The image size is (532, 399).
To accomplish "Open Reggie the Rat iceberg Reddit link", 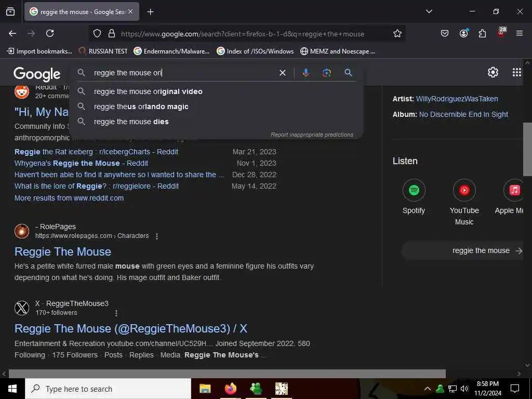I will tap(96, 152).
